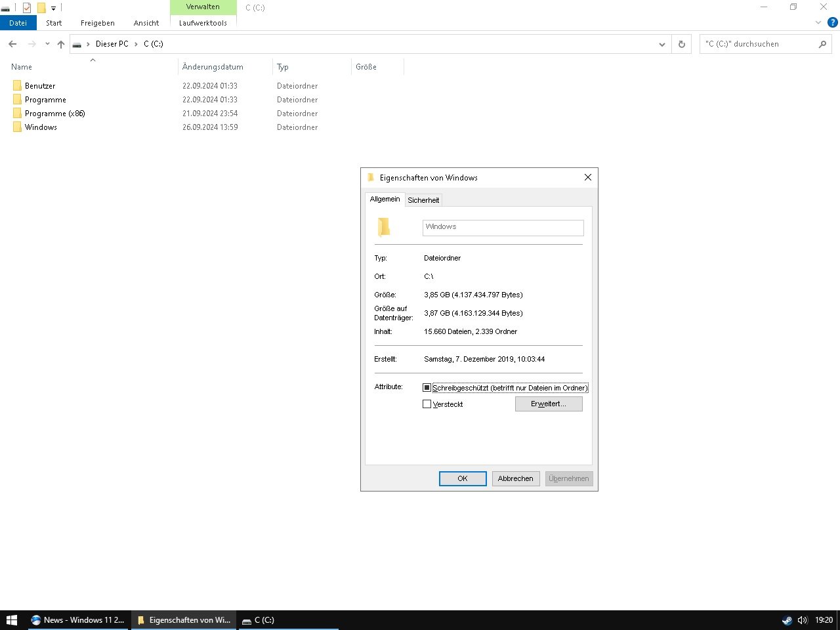Toggle the Versteckt checkbox
Viewport: 840px width, 630px height.
tap(427, 404)
